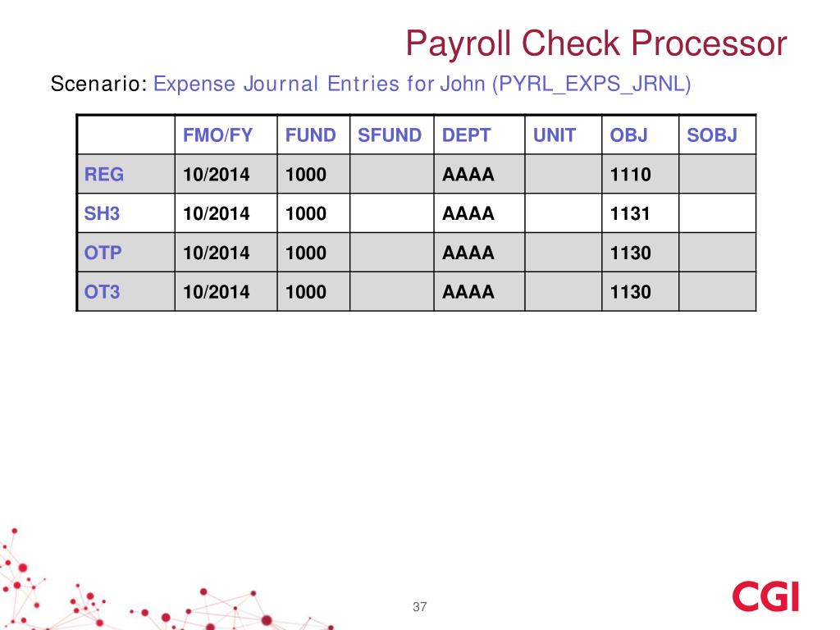Image resolution: width=840 pixels, height=630 pixels.
Task: Click 10/2014 in the OTP row
Action: tap(217, 253)
